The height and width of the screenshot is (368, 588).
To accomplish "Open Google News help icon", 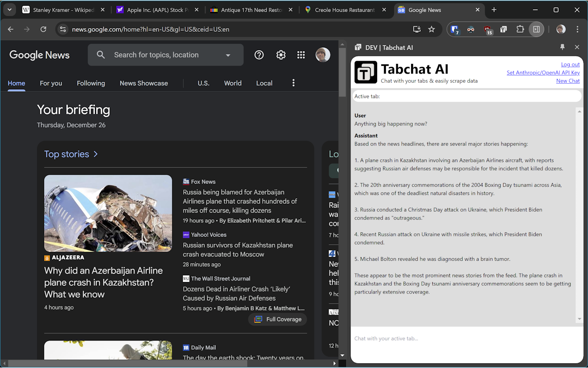I will 259,55.
